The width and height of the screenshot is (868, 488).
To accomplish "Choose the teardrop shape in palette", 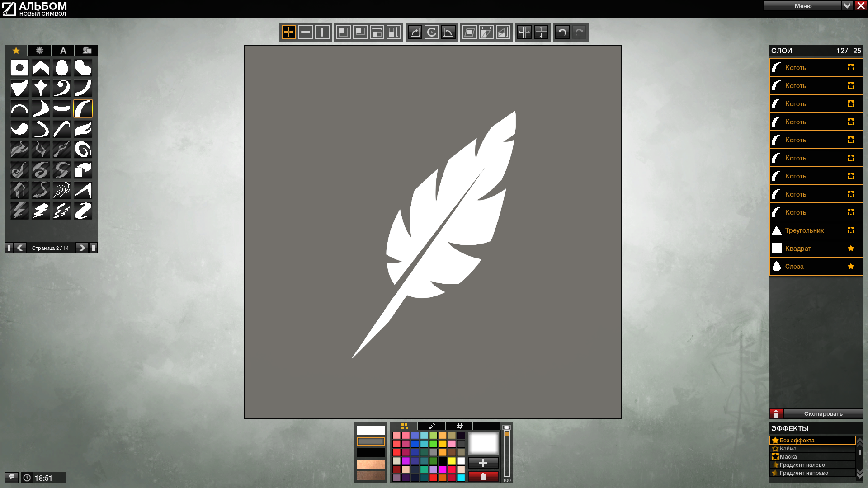I will pyautogui.click(x=62, y=68).
